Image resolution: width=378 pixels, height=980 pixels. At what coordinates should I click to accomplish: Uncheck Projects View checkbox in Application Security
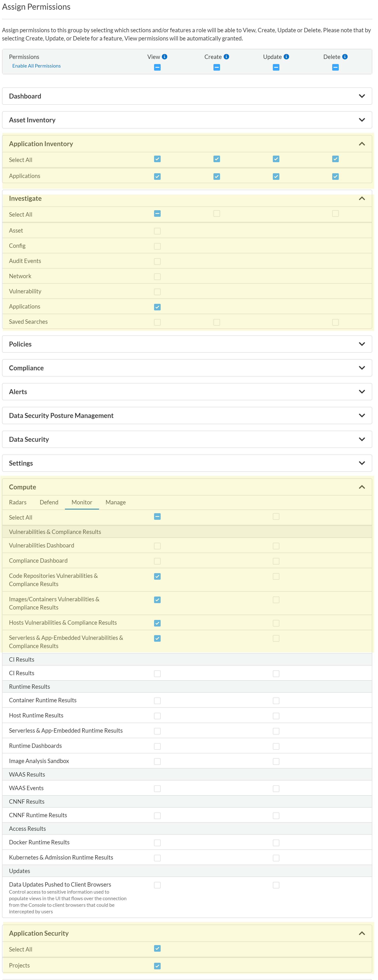click(x=157, y=966)
